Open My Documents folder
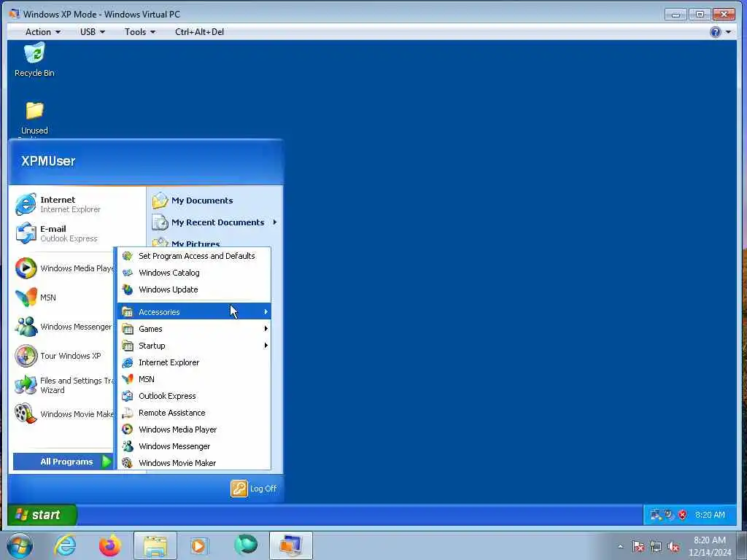Image resolution: width=747 pixels, height=560 pixels. (x=193, y=201)
